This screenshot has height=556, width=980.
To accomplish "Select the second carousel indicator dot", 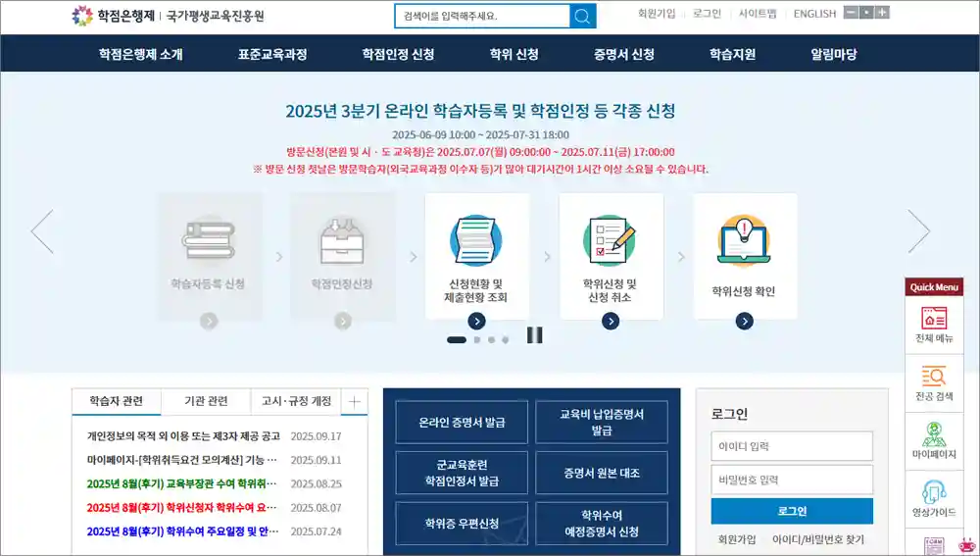I will tap(477, 340).
